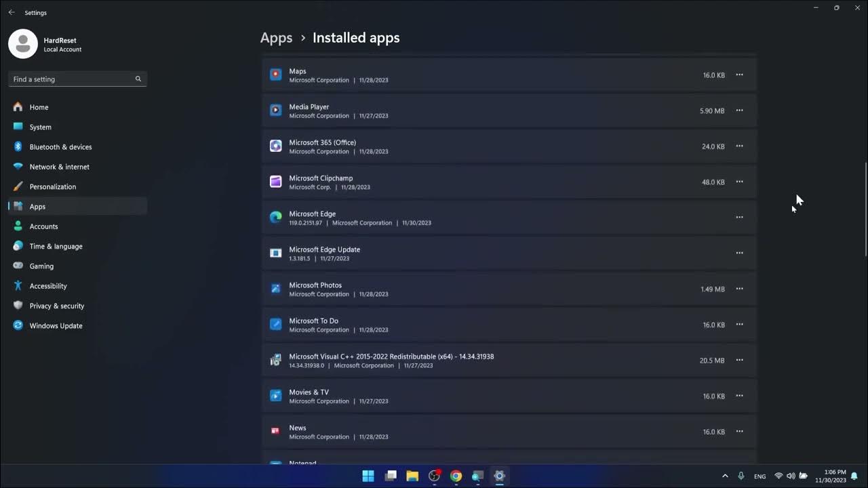This screenshot has width=868, height=488.
Task: Launch Google Chrome from the taskbar
Action: 456,476
